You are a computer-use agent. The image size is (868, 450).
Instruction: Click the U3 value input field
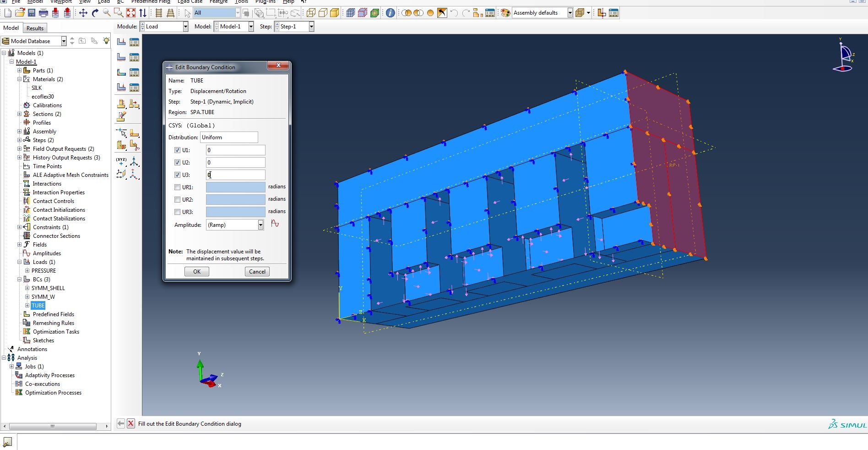coord(235,175)
